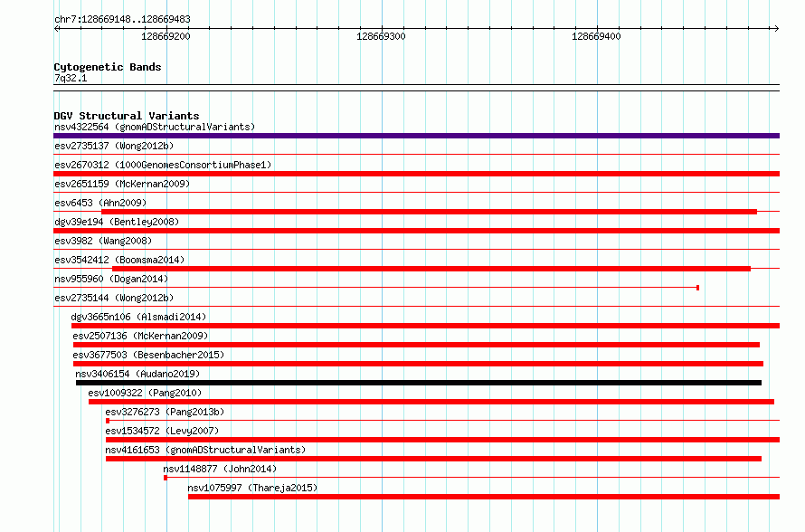The height and width of the screenshot is (532, 805).
Task: Click the esv3542412 red feature bar
Action: tap(431, 269)
